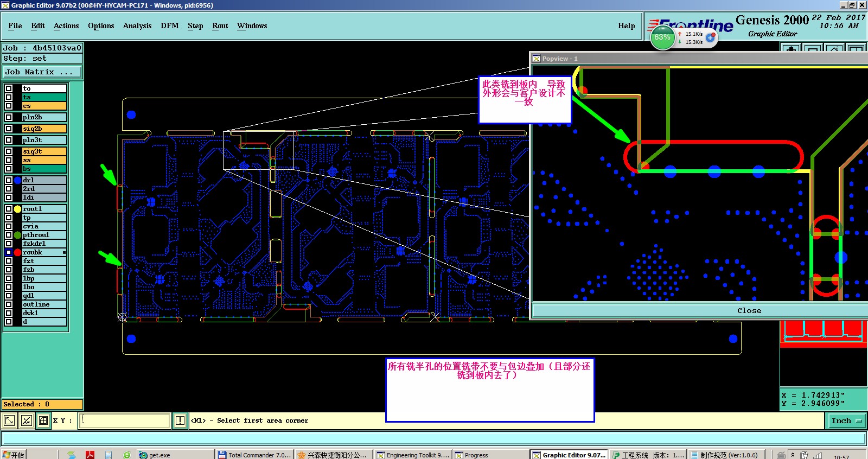
Task: Select layer lbp in the layer list
Action: pos(44,278)
